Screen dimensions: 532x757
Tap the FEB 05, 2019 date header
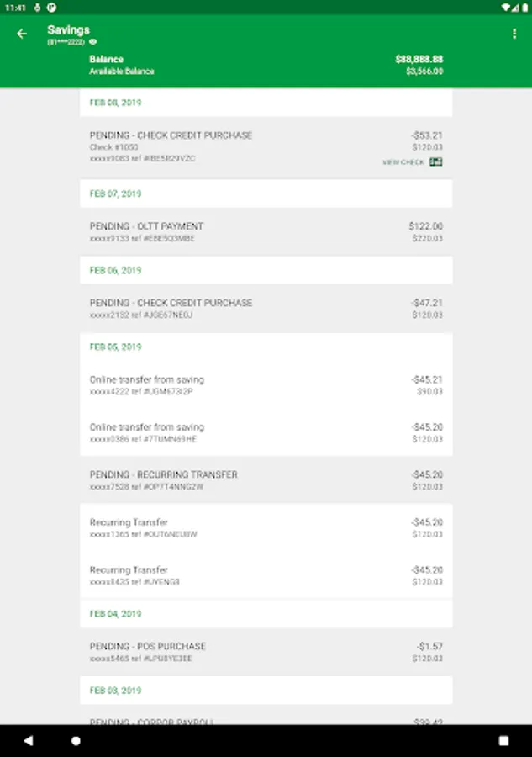click(116, 347)
